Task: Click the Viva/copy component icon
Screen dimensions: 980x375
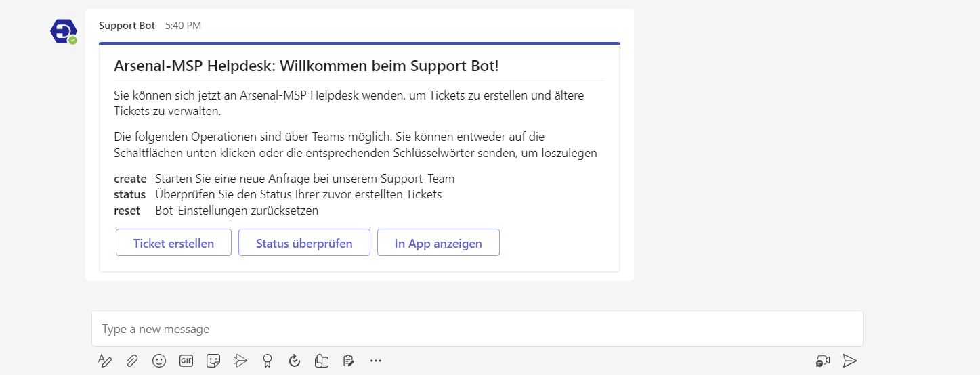Action: click(322, 361)
